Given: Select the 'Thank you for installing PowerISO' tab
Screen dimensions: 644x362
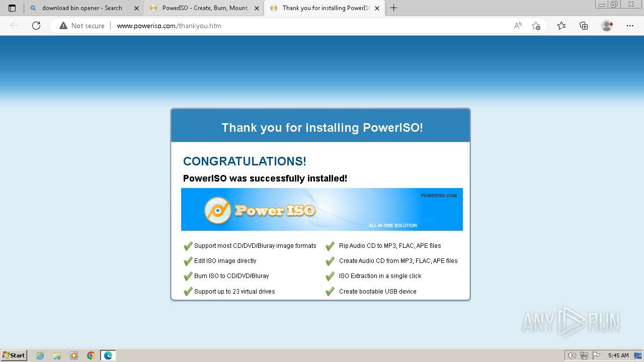Looking at the screenshot, I should click(x=325, y=8).
